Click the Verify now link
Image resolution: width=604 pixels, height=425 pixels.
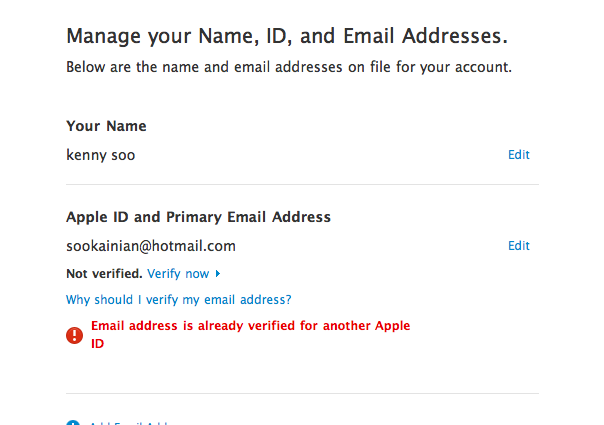click(x=178, y=273)
